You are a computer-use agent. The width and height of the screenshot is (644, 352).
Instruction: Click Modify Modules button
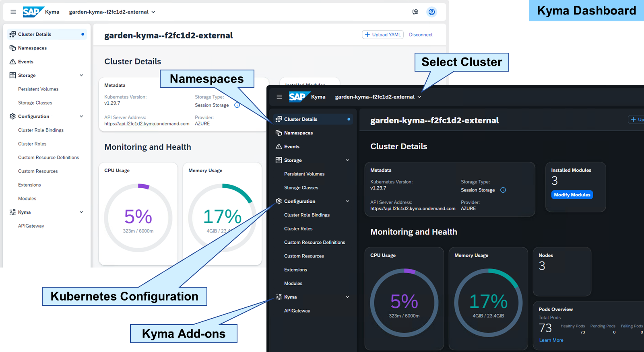(572, 195)
